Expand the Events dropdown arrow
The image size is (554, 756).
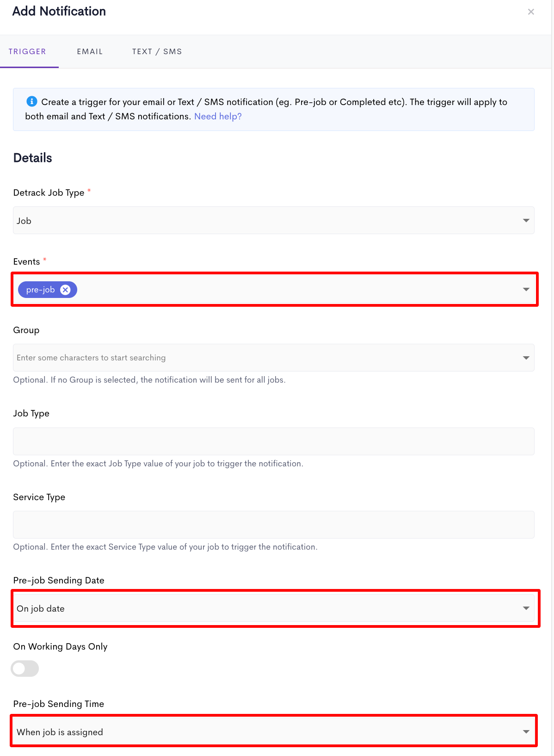pyautogui.click(x=526, y=290)
